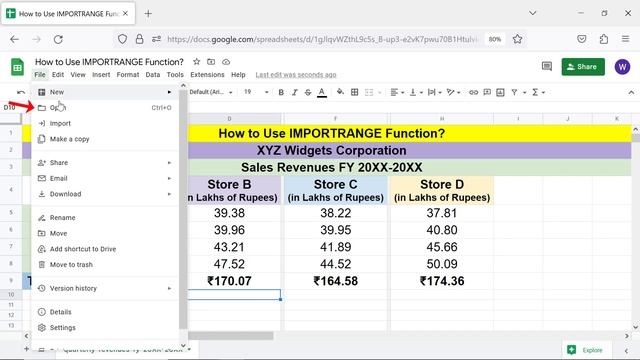Viewport: 640px width, 360px height.
Task: Open the Help menu
Action: tap(238, 75)
